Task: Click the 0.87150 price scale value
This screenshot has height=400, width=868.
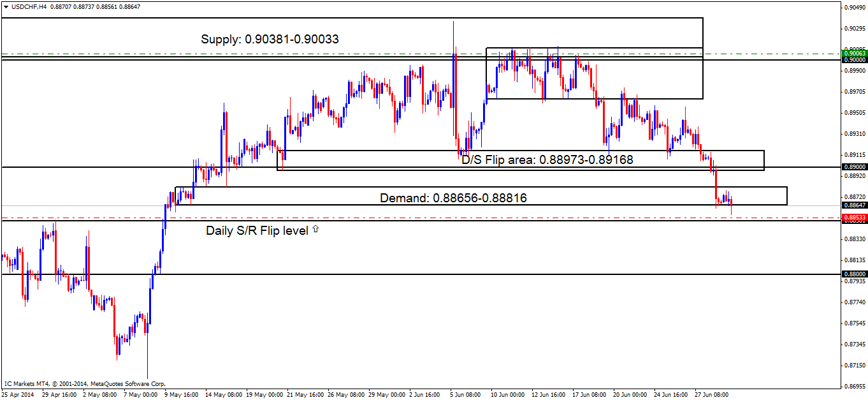Action: point(855,366)
